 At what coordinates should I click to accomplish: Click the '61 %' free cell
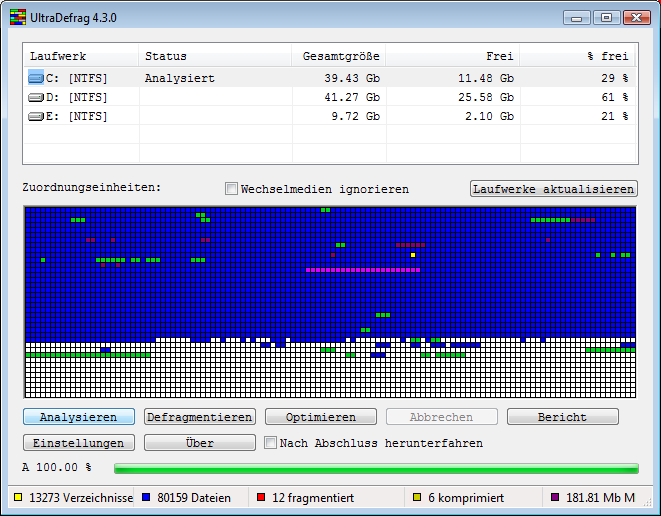615,97
